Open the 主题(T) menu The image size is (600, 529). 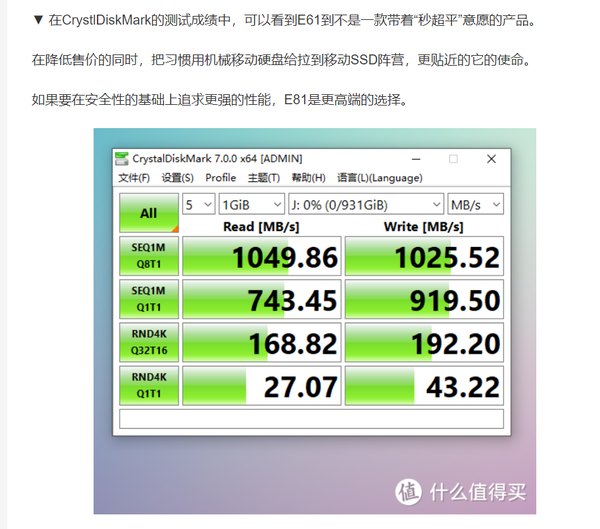click(264, 178)
